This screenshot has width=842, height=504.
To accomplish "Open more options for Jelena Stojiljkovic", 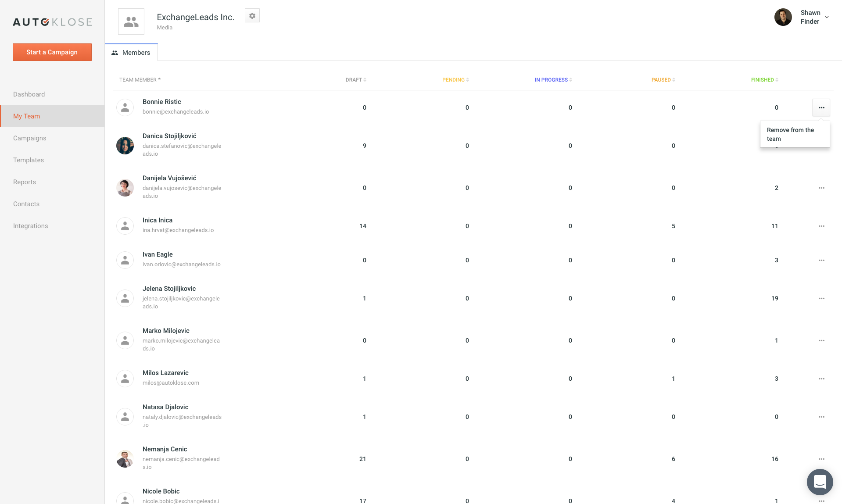I will (x=821, y=299).
